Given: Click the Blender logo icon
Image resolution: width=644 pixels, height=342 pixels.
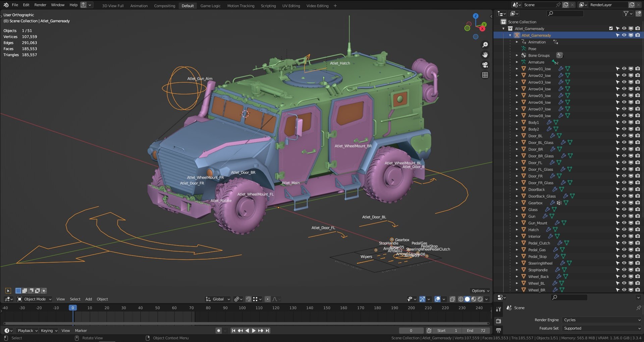Looking at the screenshot, I should pos(6,5).
